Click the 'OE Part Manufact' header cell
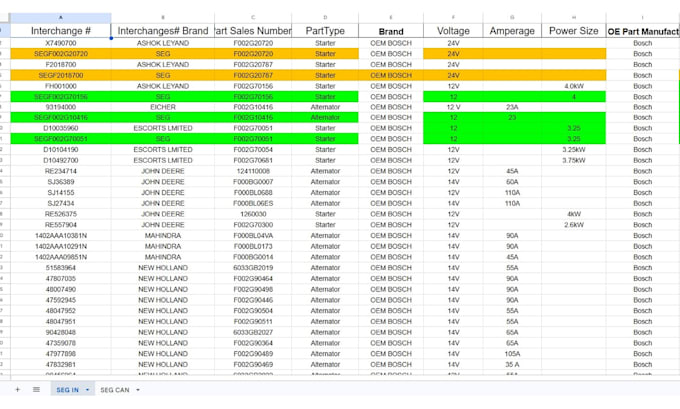 point(643,31)
